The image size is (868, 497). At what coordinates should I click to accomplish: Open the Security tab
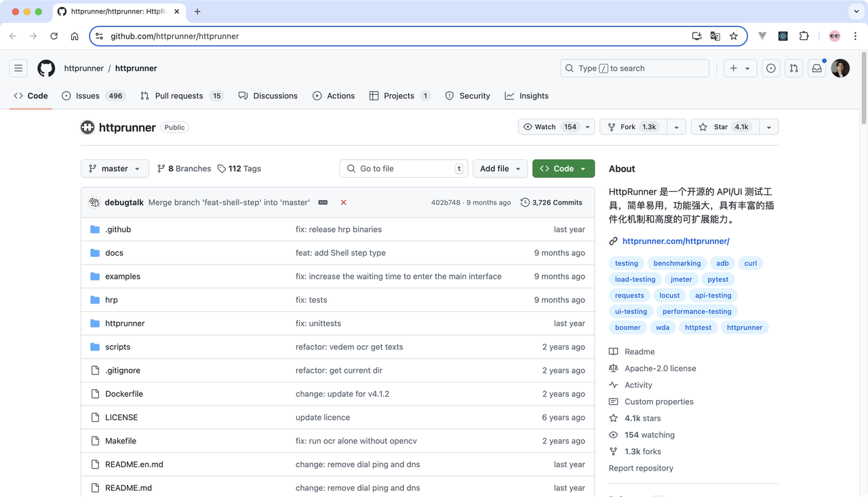[467, 96]
